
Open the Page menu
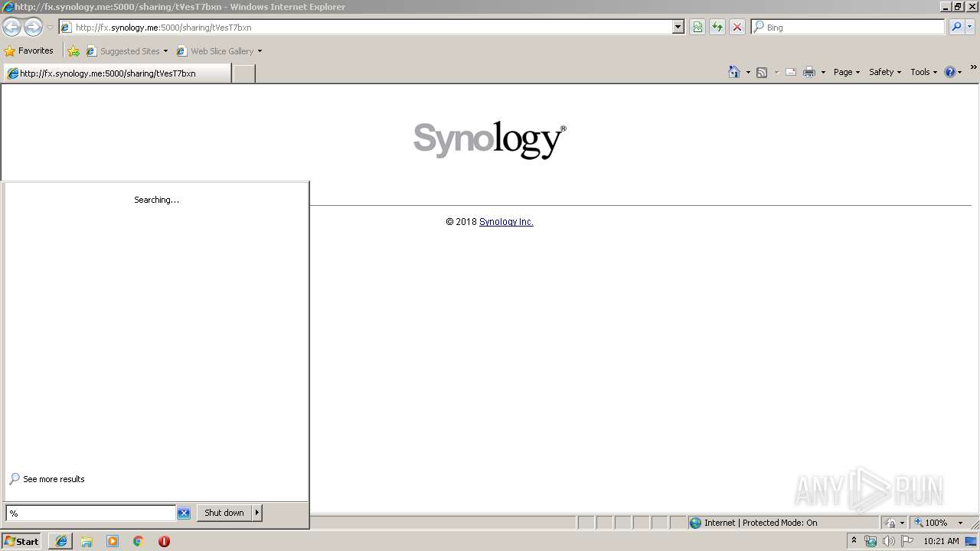click(847, 72)
